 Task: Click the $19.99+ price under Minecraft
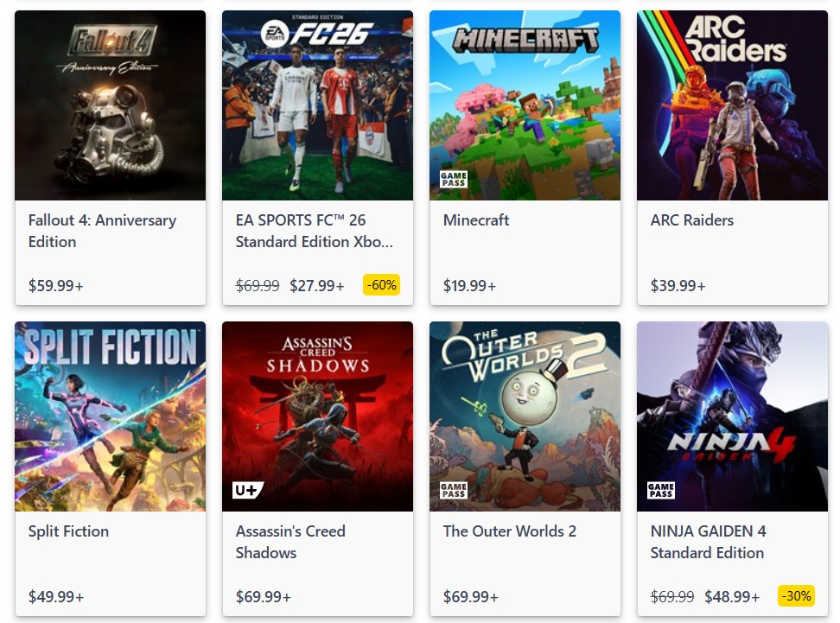click(x=469, y=285)
